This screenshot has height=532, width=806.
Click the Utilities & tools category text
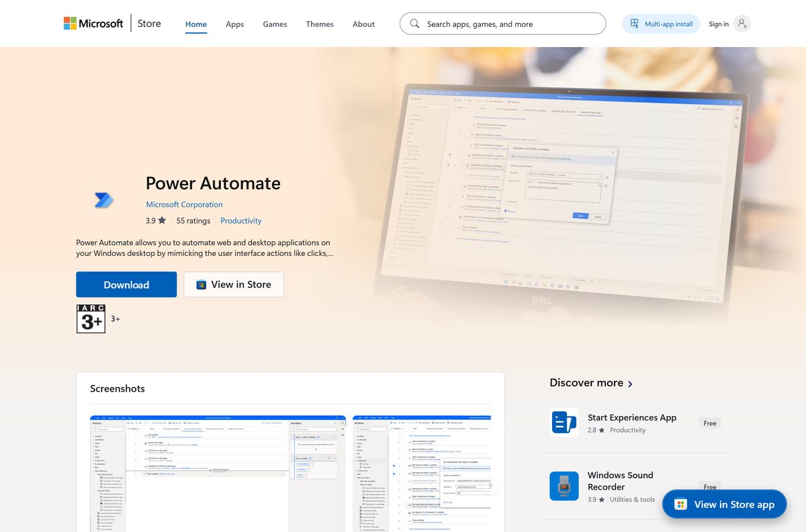coord(632,499)
